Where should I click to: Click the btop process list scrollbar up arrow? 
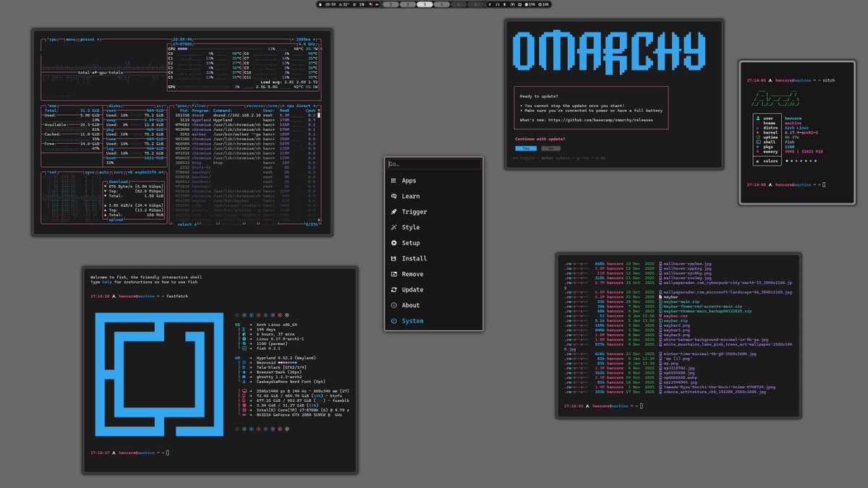(x=319, y=111)
